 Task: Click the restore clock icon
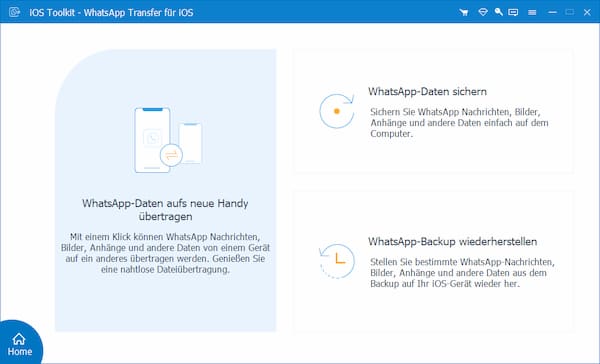[x=337, y=261]
